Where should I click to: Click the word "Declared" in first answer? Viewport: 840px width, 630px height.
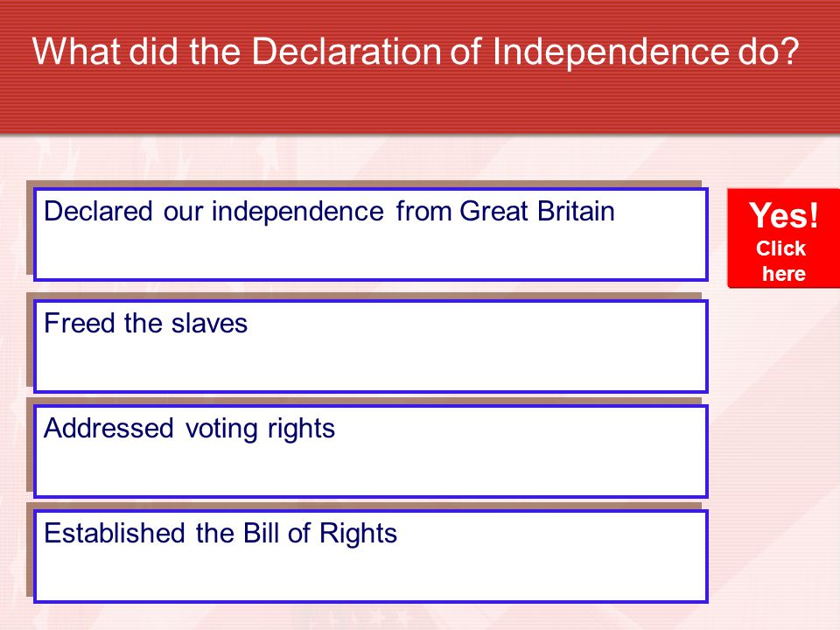click(x=98, y=211)
